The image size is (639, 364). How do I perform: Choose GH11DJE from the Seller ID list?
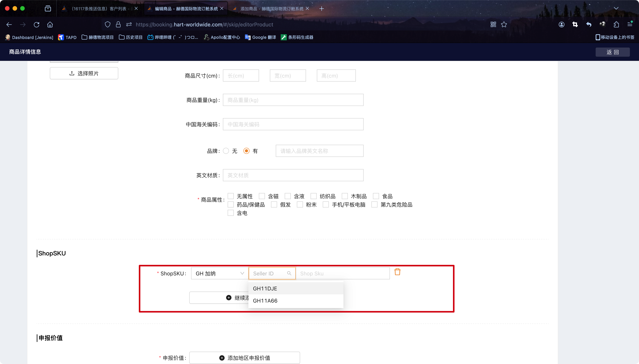point(265,288)
